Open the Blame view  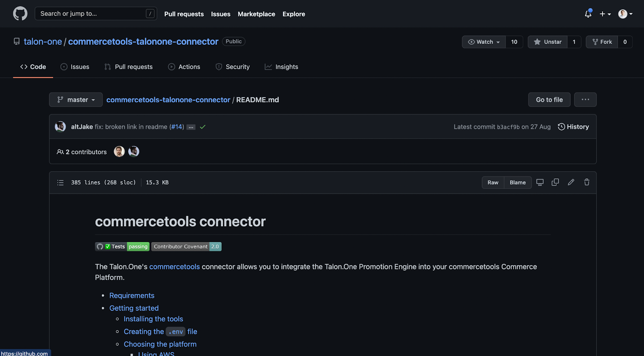(518, 182)
